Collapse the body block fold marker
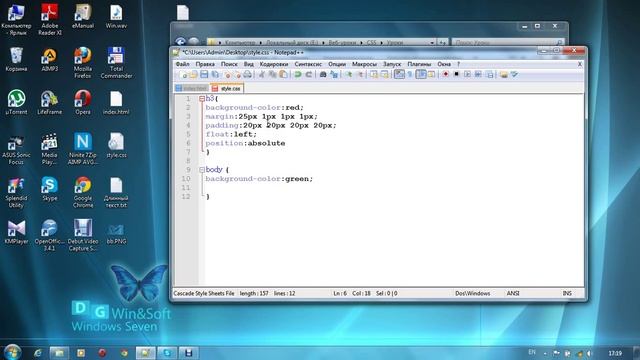The image size is (640, 360). tap(202, 170)
